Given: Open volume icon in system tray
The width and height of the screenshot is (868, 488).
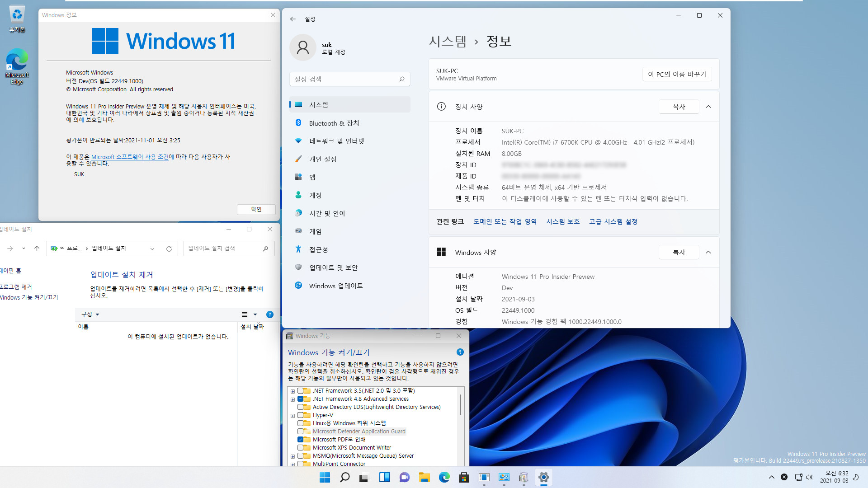Looking at the screenshot, I should (x=809, y=477).
